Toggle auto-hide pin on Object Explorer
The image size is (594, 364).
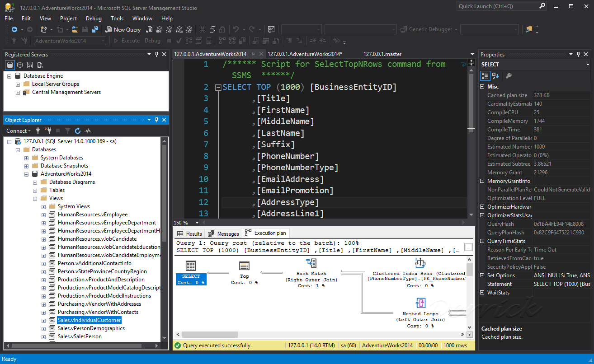coord(156,120)
